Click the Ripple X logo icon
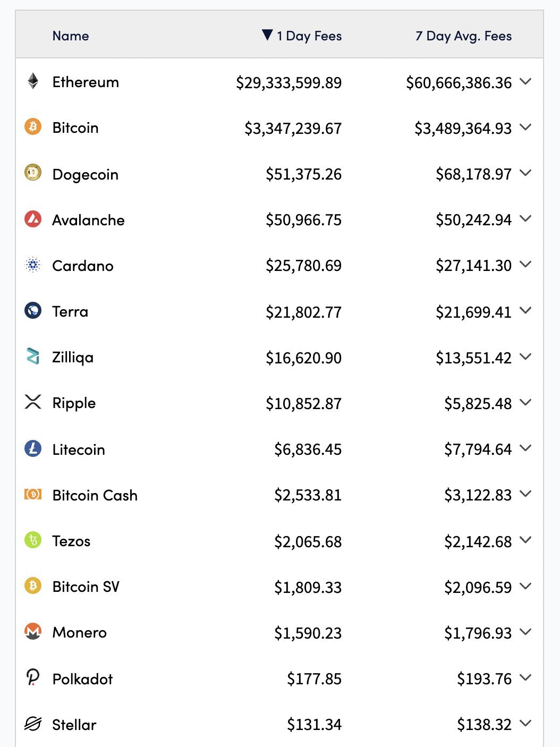This screenshot has width=560, height=747. click(x=33, y=402)
